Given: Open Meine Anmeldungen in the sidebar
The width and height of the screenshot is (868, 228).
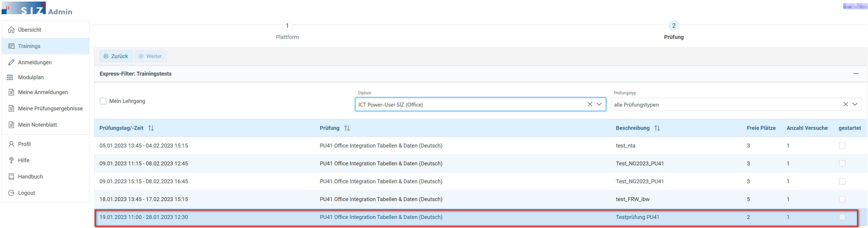Looking at the screenshot, I should coord(46,92).
